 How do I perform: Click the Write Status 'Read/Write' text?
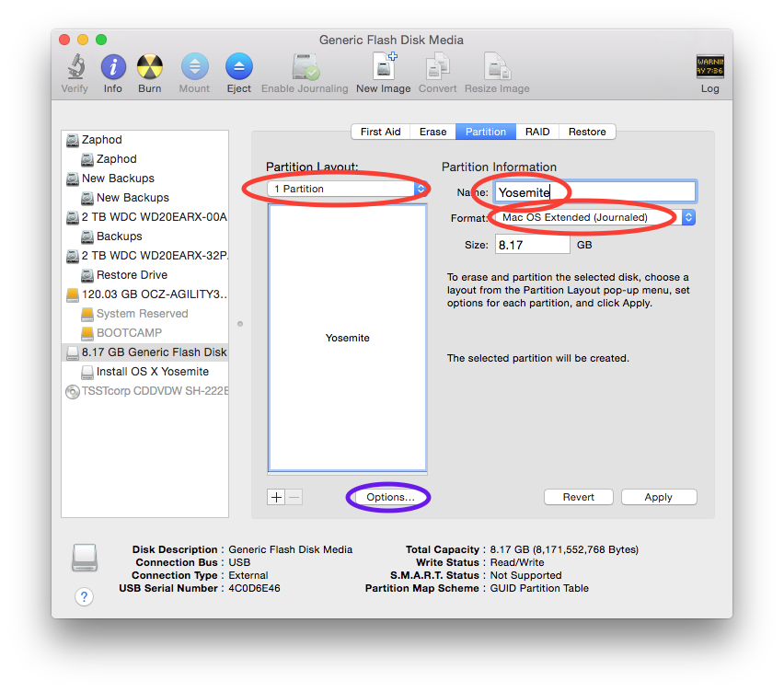coord(517,562)
